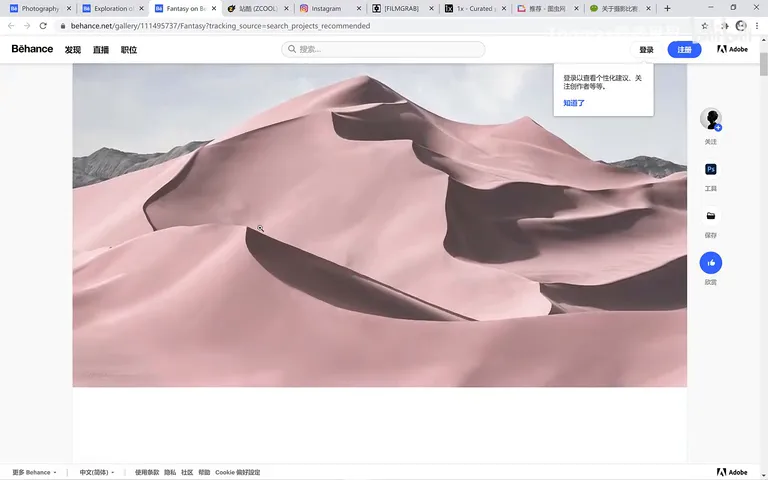Viewport: 768px width, 480px height.
Task: Click the Behance logo
Action: pos(32,49)
